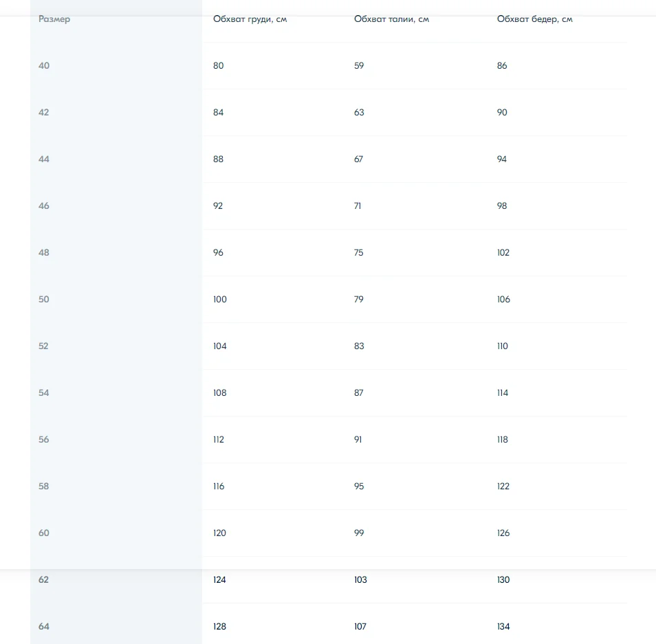Click hip value 102 in size 48 row
The image size is (656, 644).
click(x=503, y=252)
